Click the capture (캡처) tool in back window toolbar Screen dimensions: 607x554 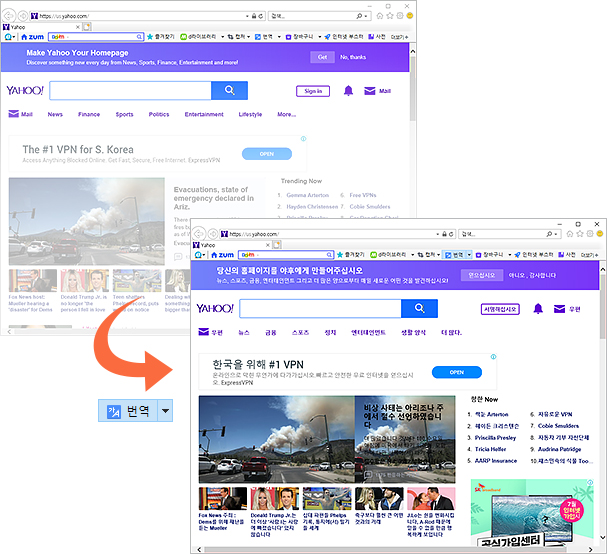(x=237, y=37)
